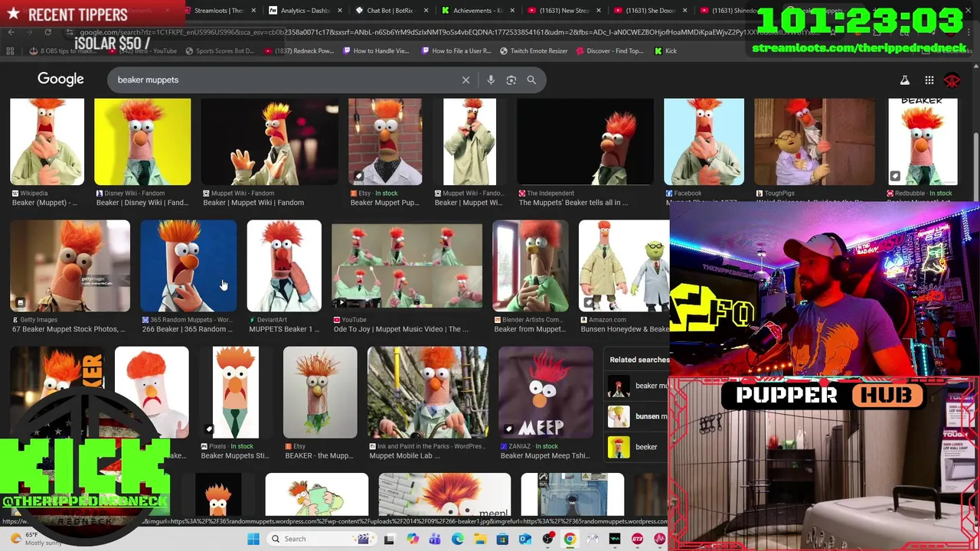
Task: Clear the search query with the X icon
Action: click(465, 80)
